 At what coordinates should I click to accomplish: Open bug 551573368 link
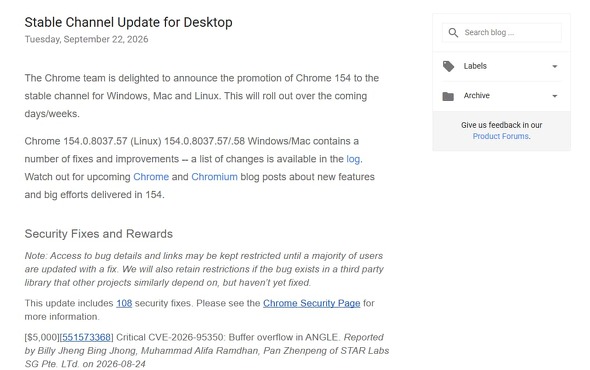point(86,337)
